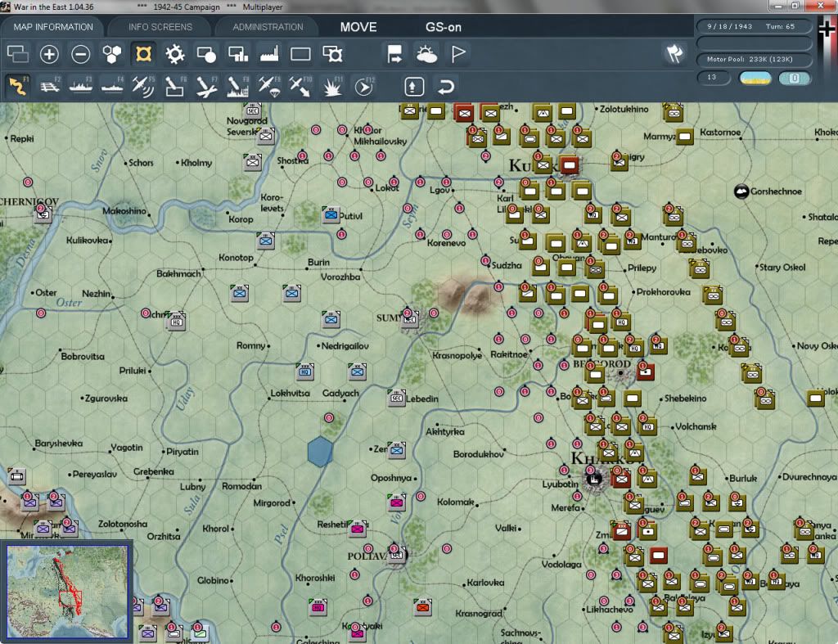The width and height of the screenshot is (838, 644).
Task: Toggle the rectangle-with-gear map icon
Action: pyautogui.click(x=332, y=54)
